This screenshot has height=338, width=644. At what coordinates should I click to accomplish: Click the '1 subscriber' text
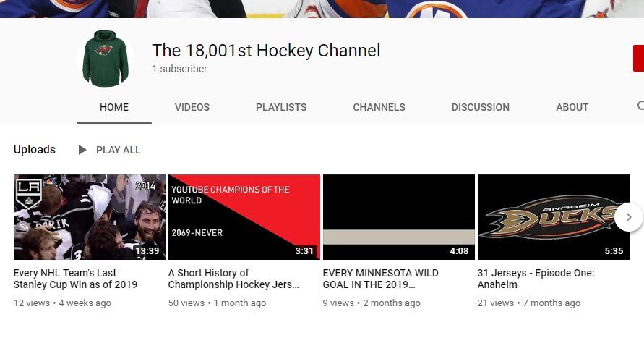pyautogui.click(x=179, y=69)
